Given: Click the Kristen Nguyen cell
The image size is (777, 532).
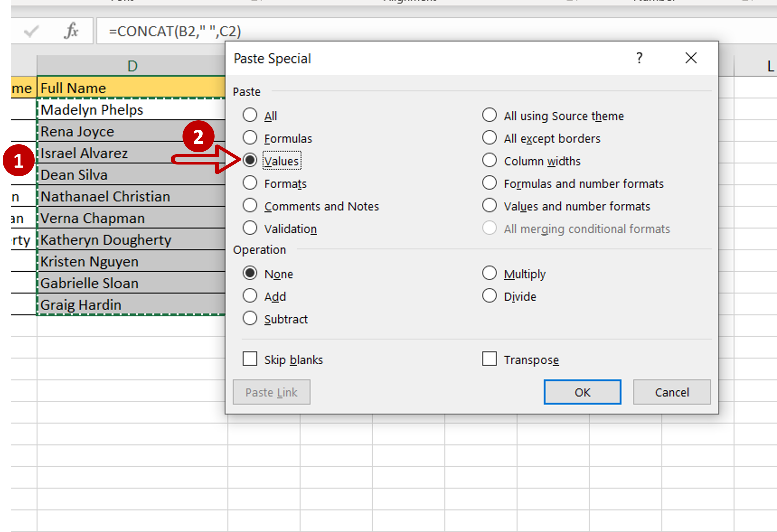Looking at the screenshot, I should point(131,261).
